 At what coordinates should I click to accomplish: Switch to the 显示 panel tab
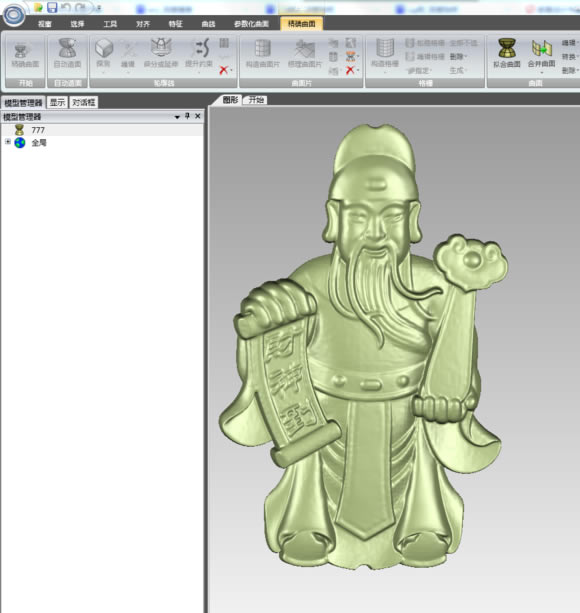point(57,103)
